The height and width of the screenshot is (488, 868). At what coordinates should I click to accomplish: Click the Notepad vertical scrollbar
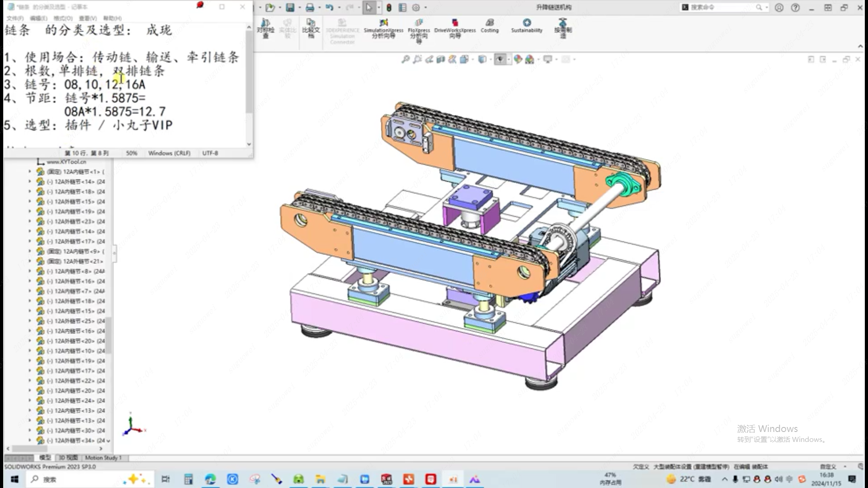pyautogui.click(x=249, y=72)
